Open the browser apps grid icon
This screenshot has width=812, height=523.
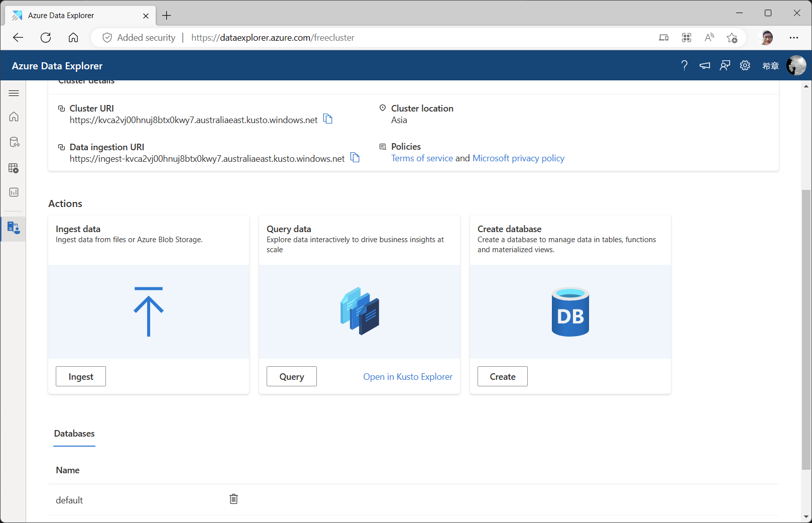click(686, 38)
